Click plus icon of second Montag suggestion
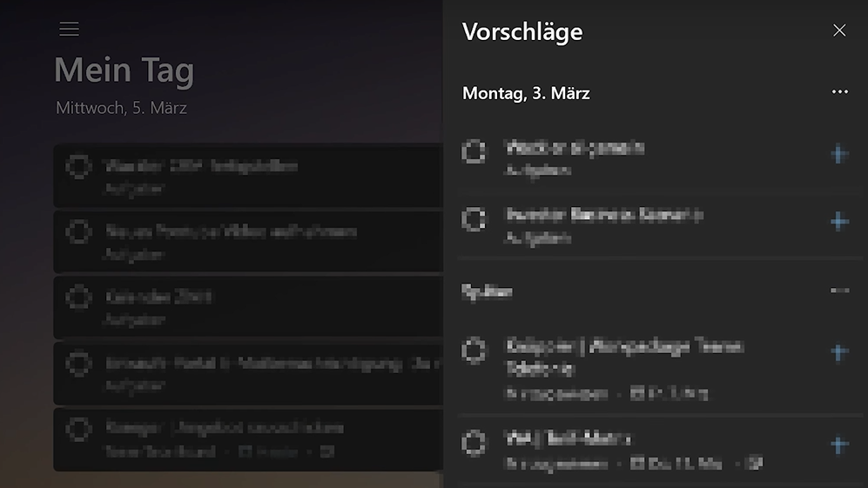The width and height of the screenshot is (868, 488). tap(838, 221)
